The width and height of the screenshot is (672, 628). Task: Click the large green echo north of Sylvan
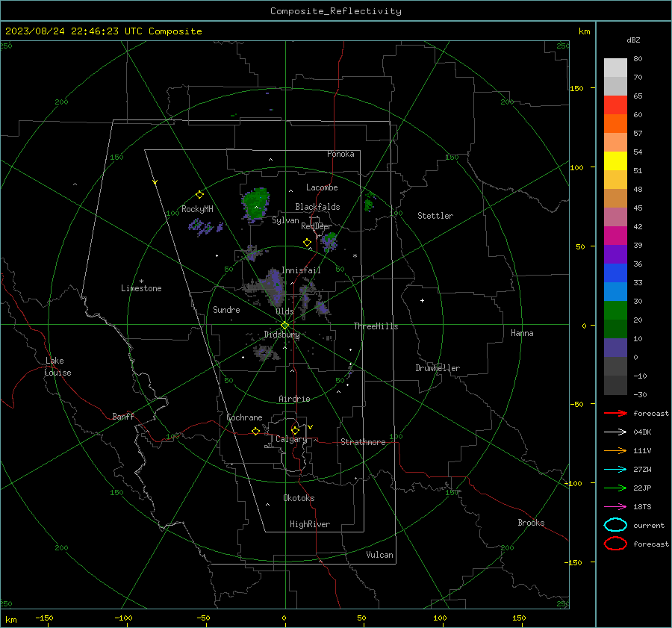pyautogui.click(x=256, y=204)
